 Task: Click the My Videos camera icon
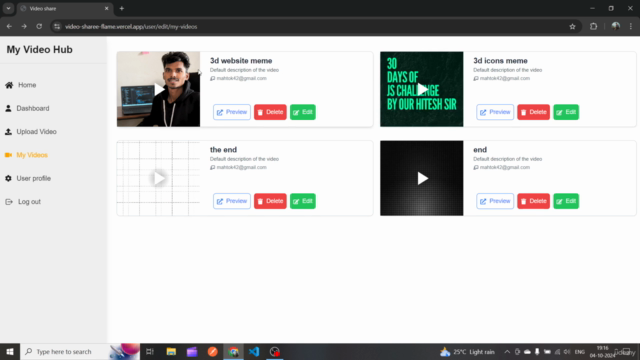(x=9, y=155)
